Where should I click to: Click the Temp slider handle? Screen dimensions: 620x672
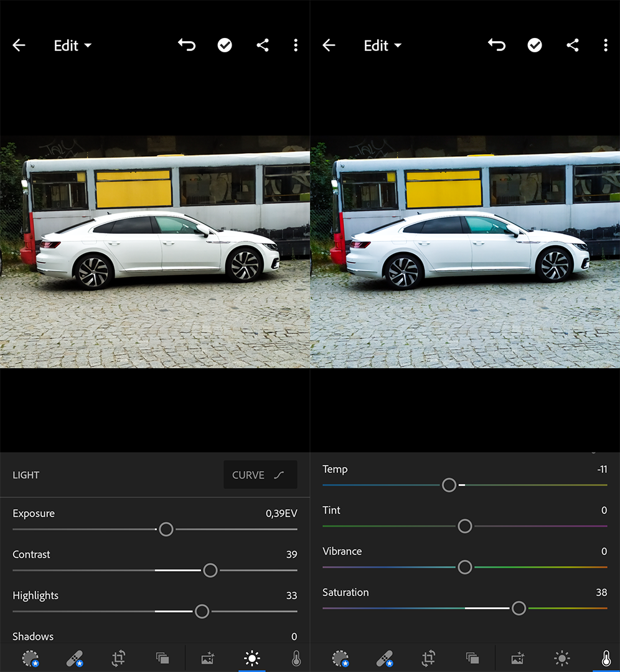pyautogui.click(x=449, y=485)
